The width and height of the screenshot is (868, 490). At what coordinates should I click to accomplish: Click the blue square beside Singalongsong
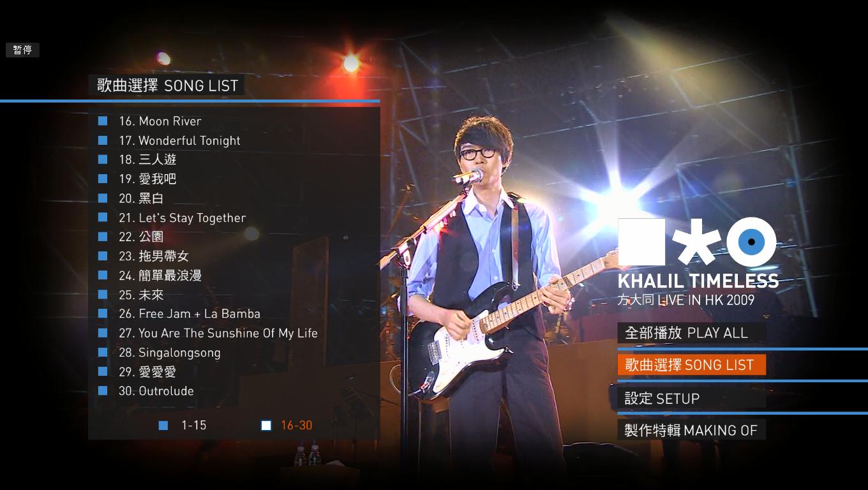click(x=103, y=352)
